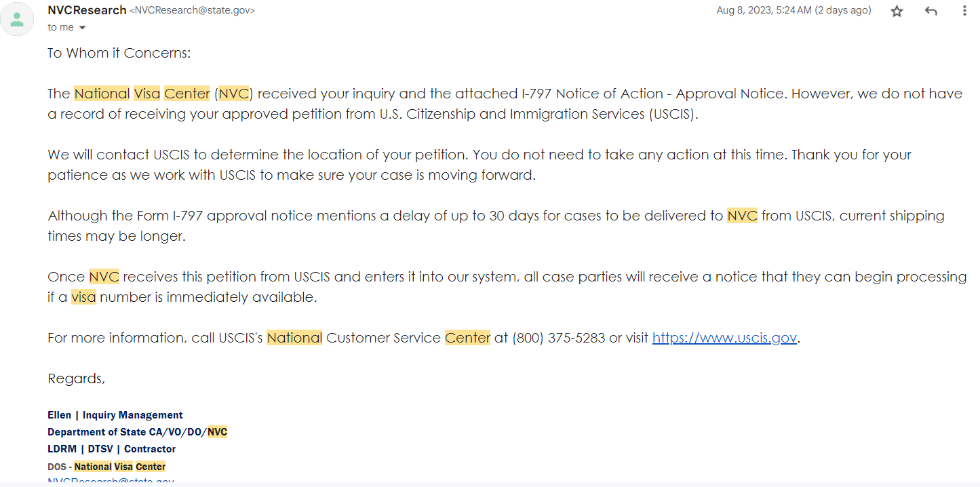
Task: Click the sender address NVCResearch@state.gov in header
Action: tap(192, 11)
